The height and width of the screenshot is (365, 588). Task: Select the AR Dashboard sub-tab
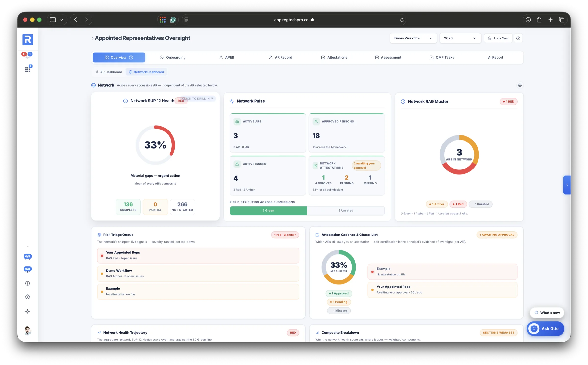coord(109,72)
